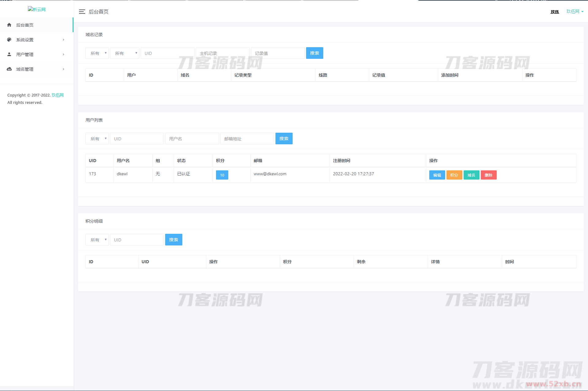
Task: Click the green 域名 button for dkewl
Action: pos(471,175)
